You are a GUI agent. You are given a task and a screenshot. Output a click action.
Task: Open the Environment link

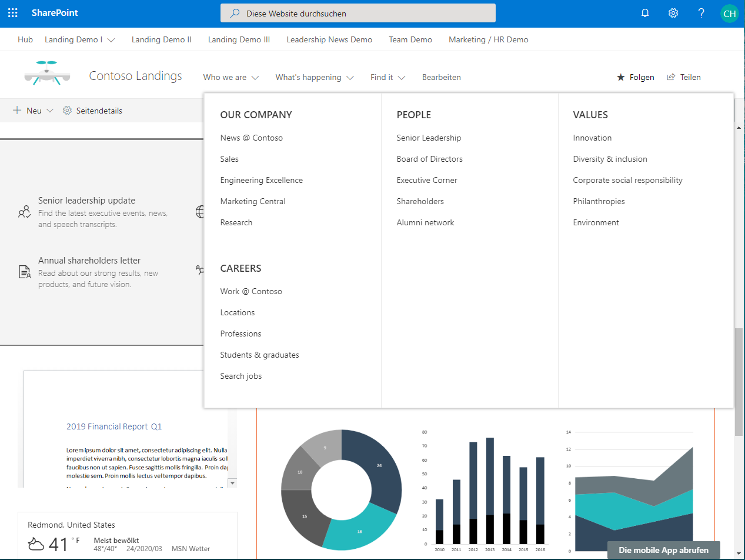click(x=596, y=222)
